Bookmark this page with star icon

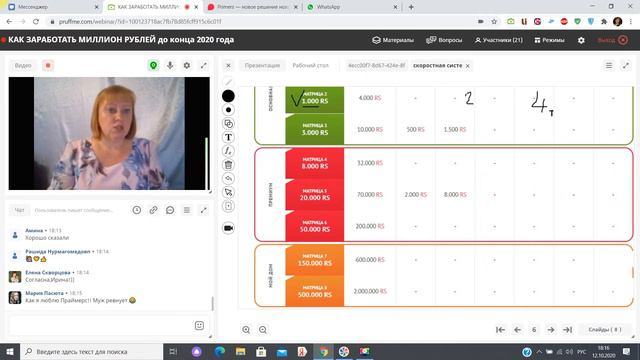[x=494, y=22]
